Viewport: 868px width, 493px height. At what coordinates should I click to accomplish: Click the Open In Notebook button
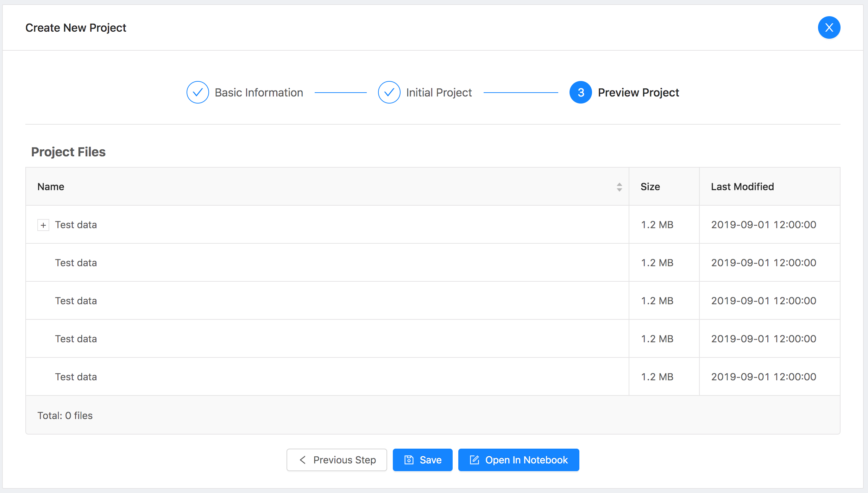click(518, 460)
